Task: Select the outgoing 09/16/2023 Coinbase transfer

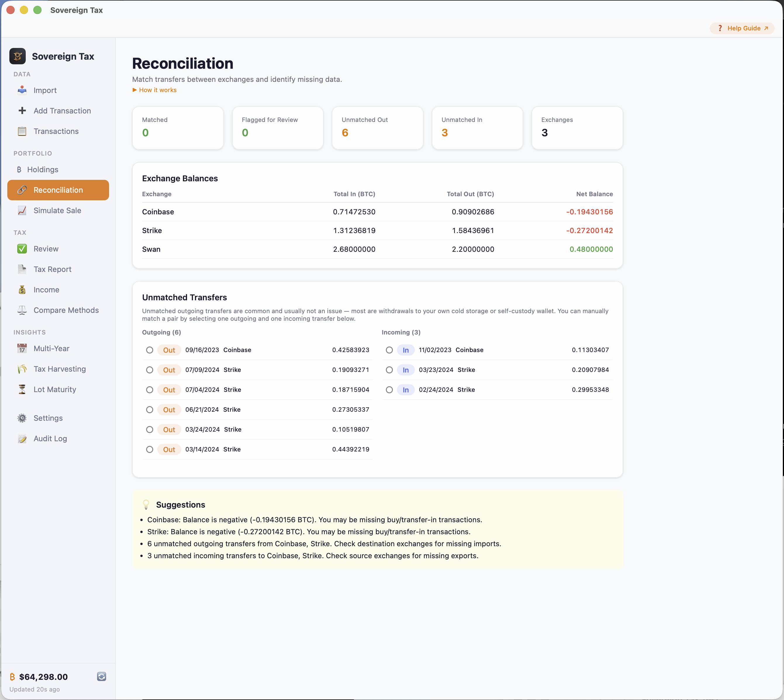Action: [x=150, y=350]
